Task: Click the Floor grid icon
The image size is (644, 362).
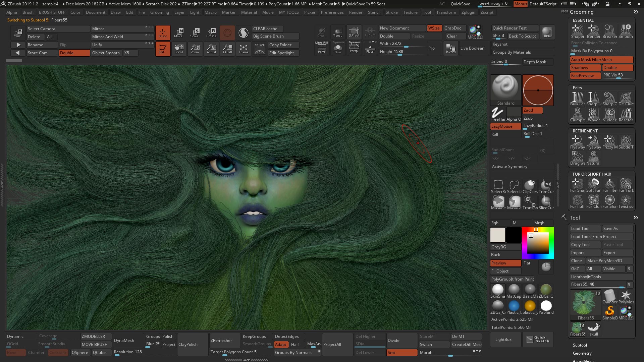Action: (370, 48)
